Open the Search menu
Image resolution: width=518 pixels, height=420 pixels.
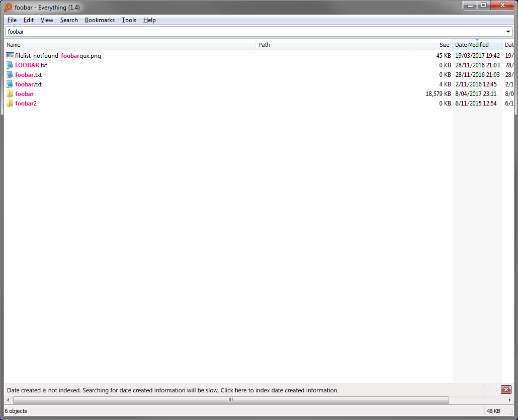(69, 20)
